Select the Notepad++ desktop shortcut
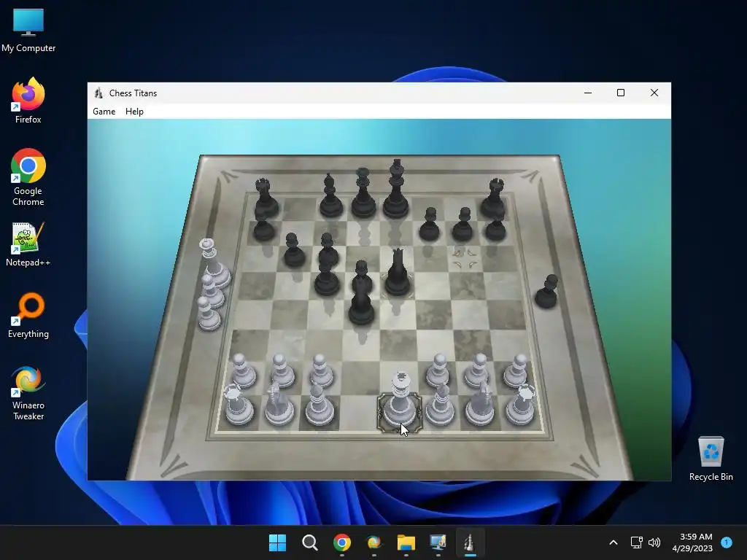Screen dimensions: 747x560 [28, 244]
